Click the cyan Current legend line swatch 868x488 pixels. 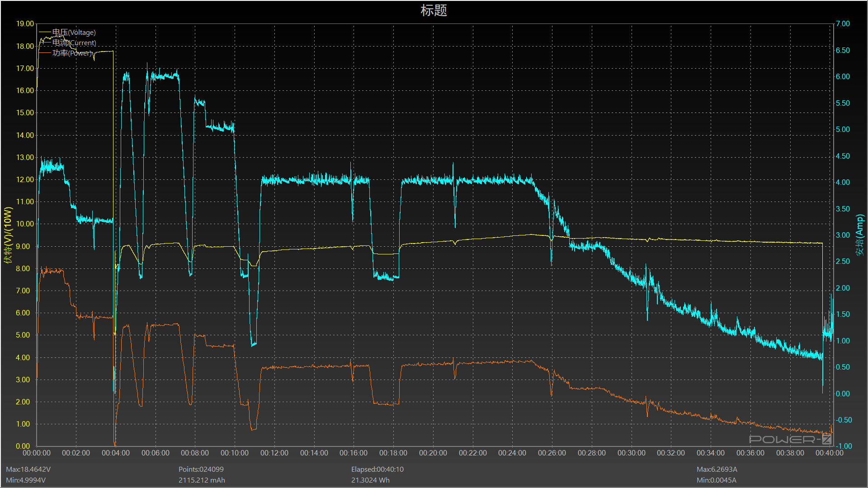coord(45,43)
